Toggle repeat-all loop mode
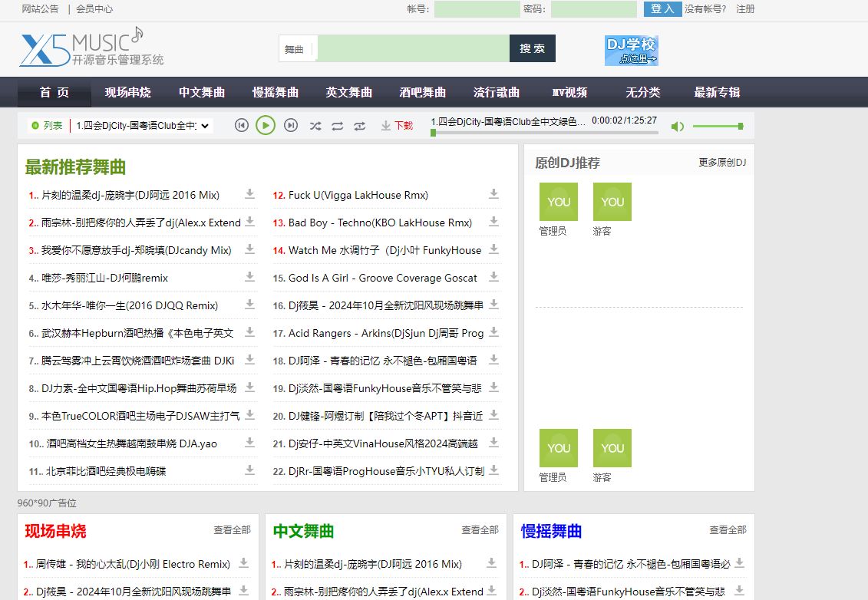Image resolution: width=868 pixels, height=600 pixels. pyautogui.click(x=338, y=126)
